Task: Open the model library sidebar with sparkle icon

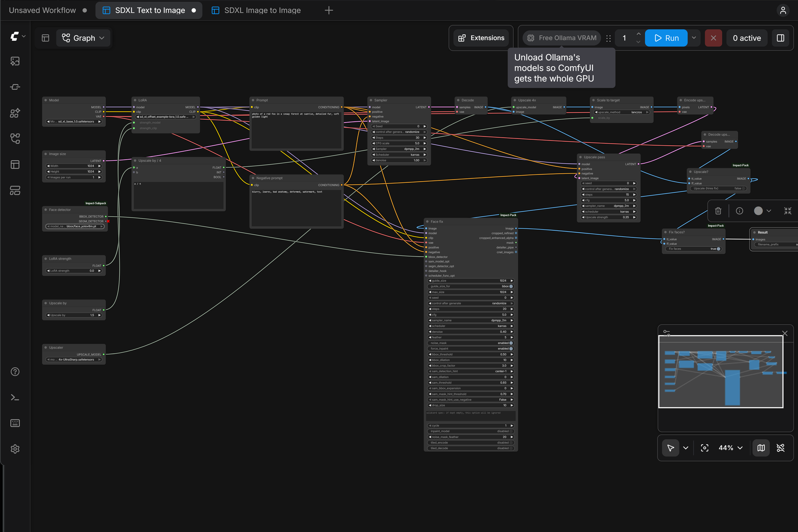Action: [x=15, y=113]
